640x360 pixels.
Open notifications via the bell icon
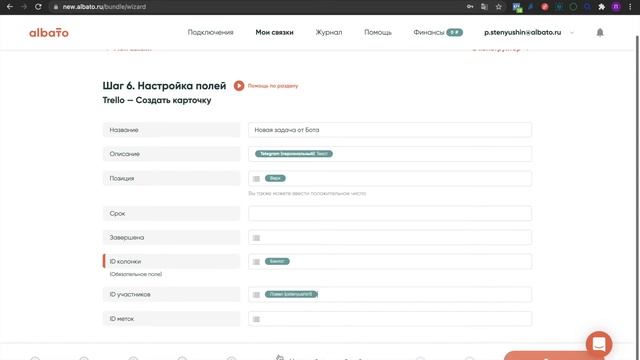point(600,32)
